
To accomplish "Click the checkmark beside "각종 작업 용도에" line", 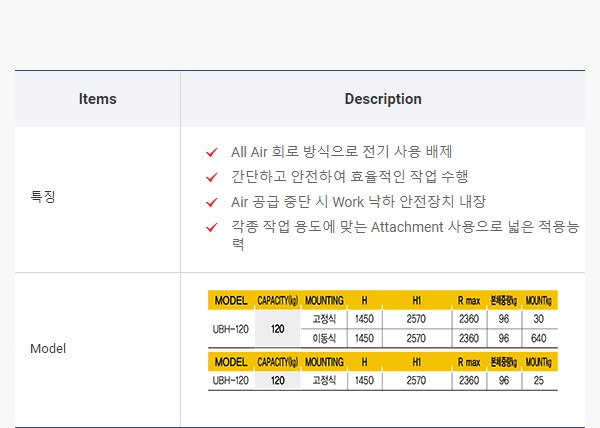I will point(211,227).
